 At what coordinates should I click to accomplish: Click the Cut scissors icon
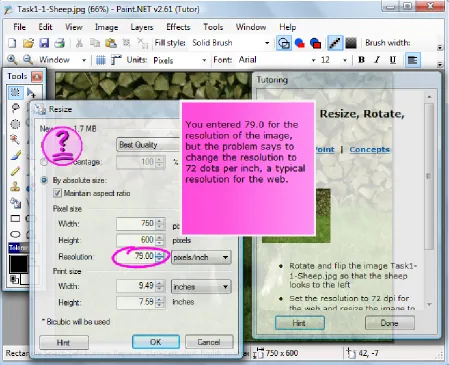[x=79, y=43]
